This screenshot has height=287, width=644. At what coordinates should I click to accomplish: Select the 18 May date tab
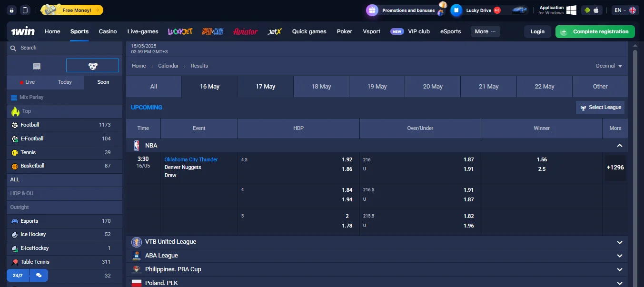pos(321,87)
